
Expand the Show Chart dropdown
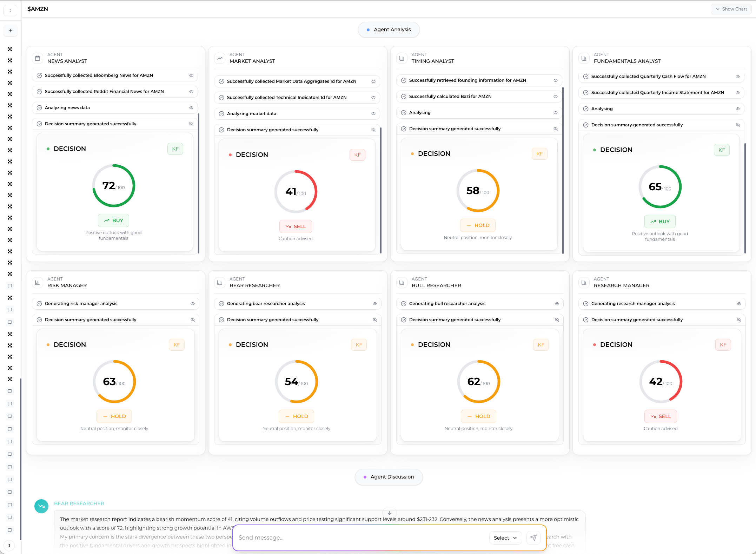coord(731,9)
